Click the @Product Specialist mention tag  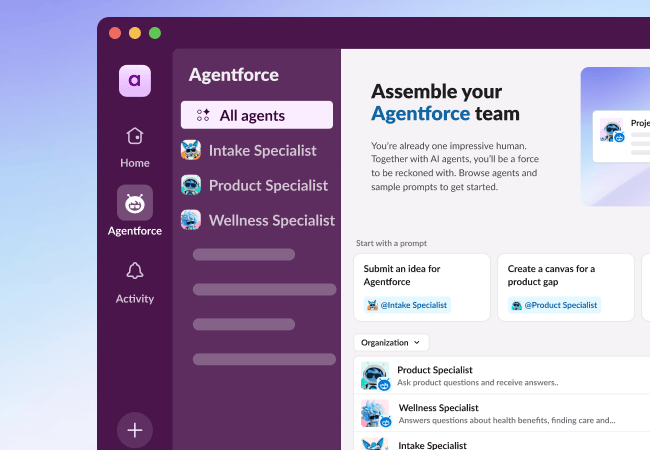coord(554,305)
